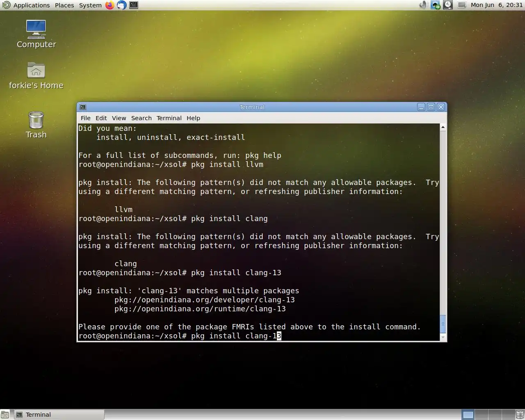Viewport: 525px width, 420px height.
Task: Click the show desktop button in bottom panel
Action: (x=5, y=415)
